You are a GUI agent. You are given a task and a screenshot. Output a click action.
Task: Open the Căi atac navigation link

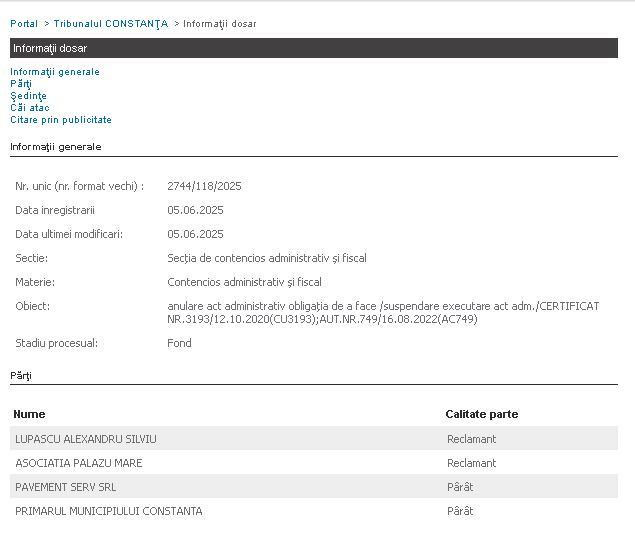click(30, 108)
